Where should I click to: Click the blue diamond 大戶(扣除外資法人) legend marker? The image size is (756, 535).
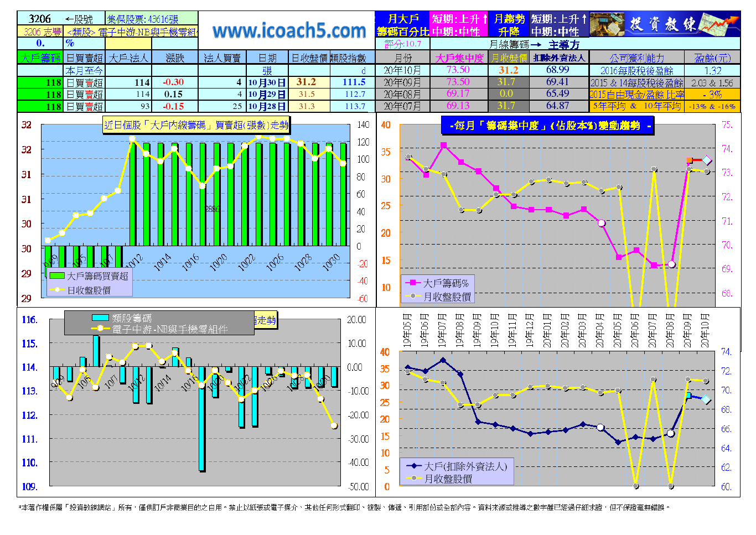[x=414, y=466]
